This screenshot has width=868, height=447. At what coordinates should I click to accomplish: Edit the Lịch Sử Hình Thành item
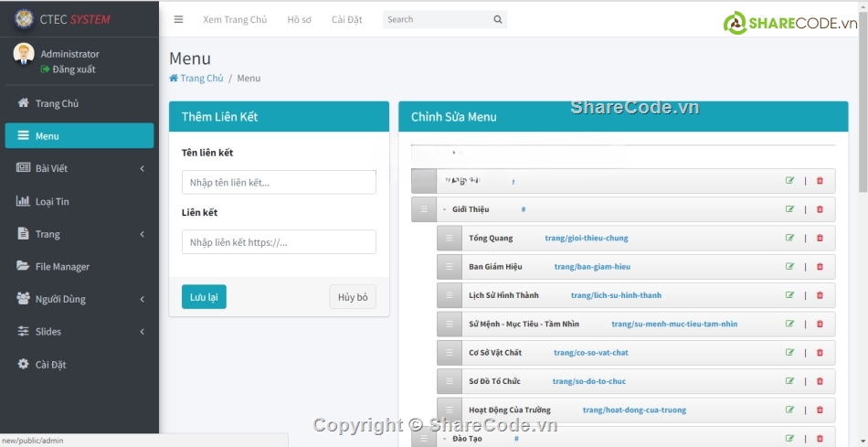[790, 295]
